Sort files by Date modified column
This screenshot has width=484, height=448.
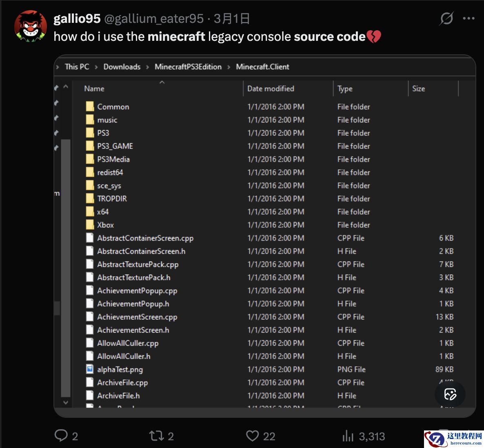[271, 89]
